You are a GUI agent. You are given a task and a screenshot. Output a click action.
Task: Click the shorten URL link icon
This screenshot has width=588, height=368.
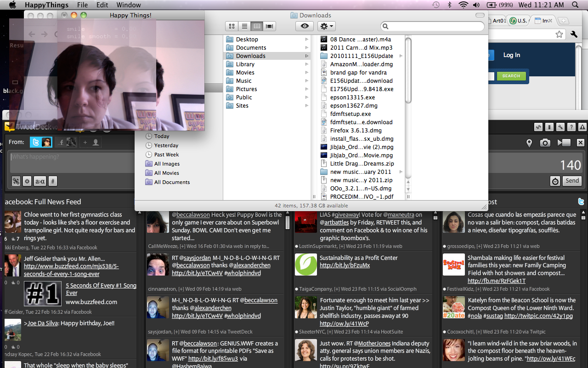coord(16,181)
